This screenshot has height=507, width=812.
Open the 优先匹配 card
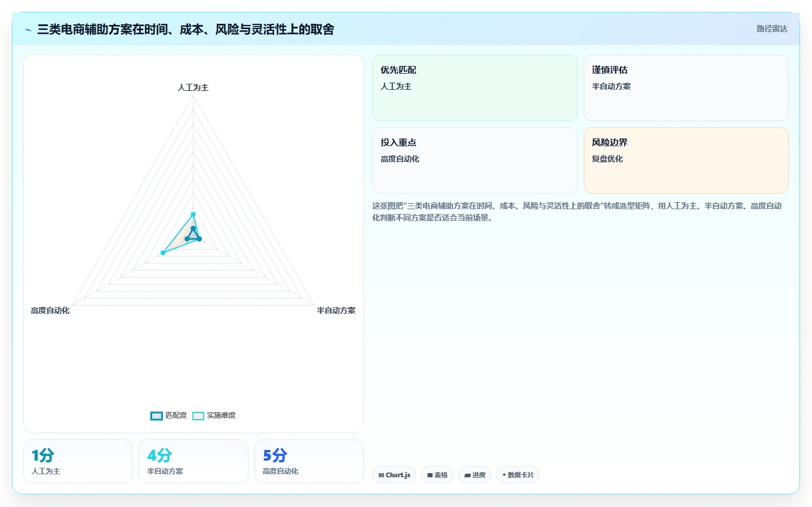pyautogui.click(x=474, y=88)
